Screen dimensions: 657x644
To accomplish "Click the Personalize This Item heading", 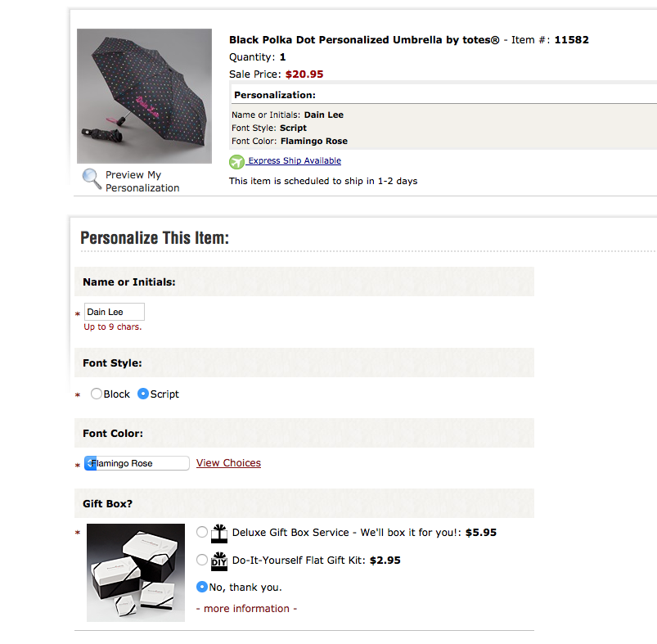I will pyautogui.click(x=155, y=238).
